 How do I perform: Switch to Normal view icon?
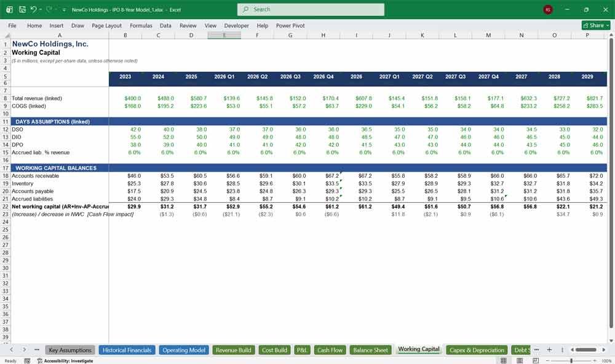504,360
